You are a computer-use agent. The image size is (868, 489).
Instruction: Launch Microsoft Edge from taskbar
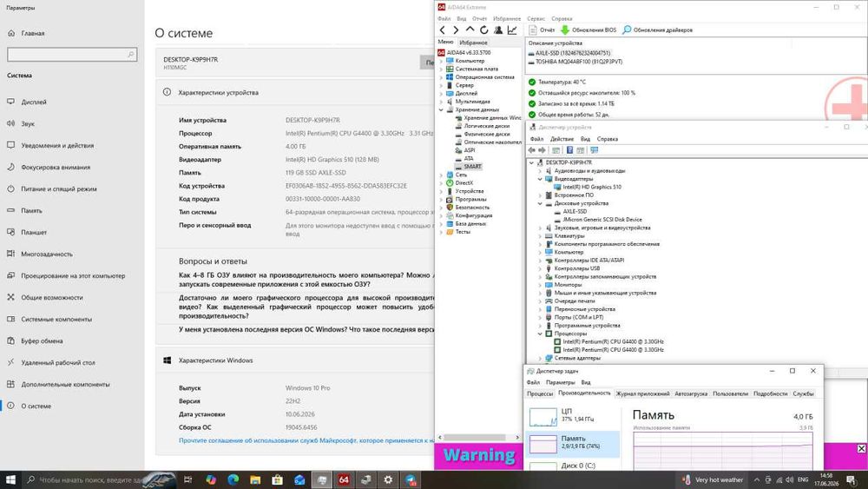pyautogui.click(x=233, y=479)
